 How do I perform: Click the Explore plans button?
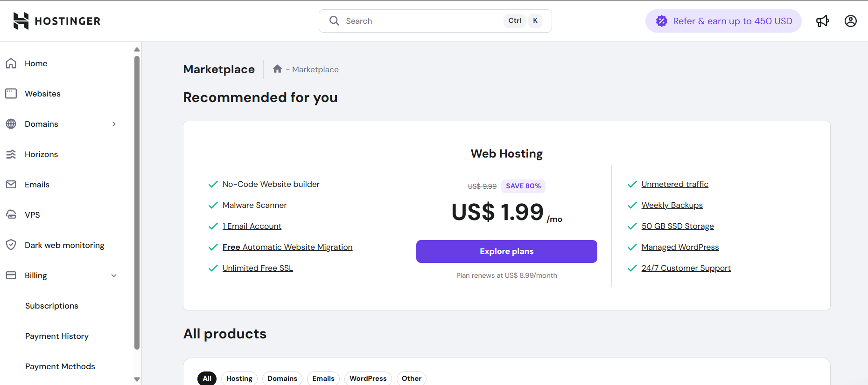click(x=507, y=251)
